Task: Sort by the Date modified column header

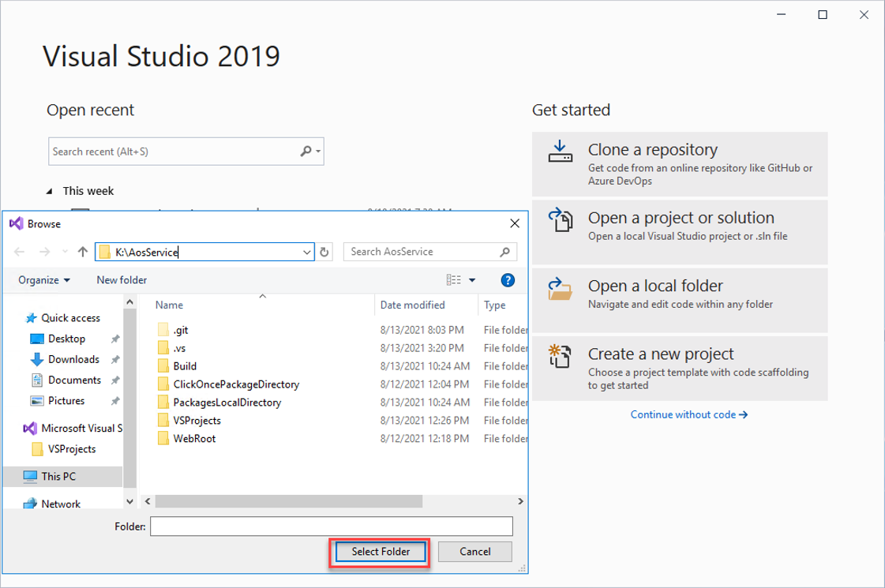Action: pyautogui.click(x=412, y=305)
